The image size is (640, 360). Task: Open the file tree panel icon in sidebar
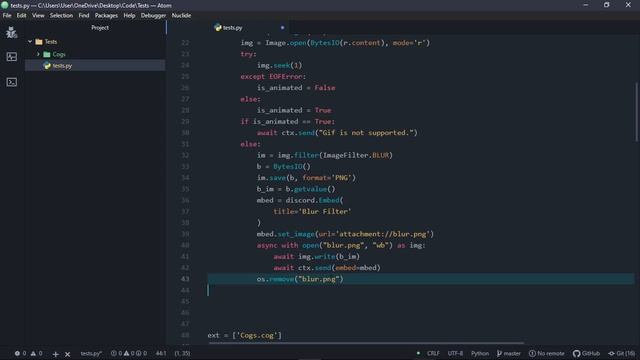(11, 57)
